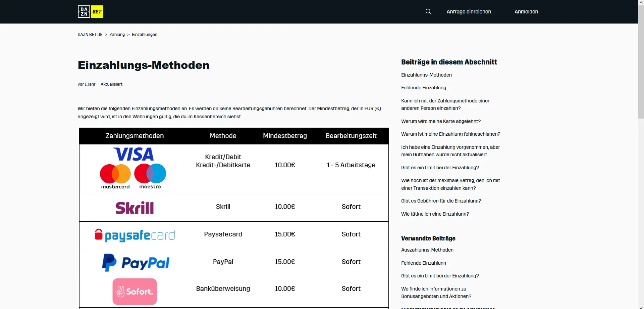Open Gibt es ein Limit under Verwandte Beiträge
This screenshot has width=644, height=309.
pos(440,276)
